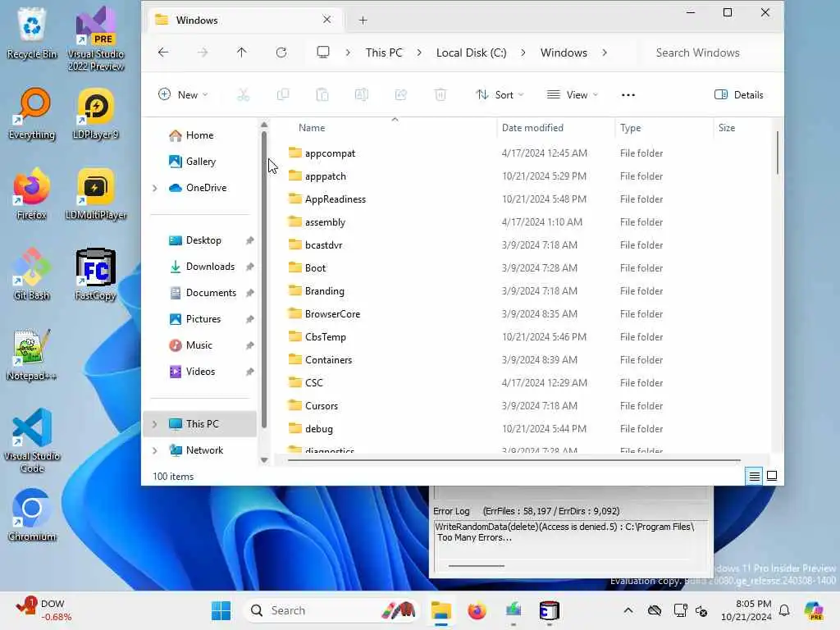Image resolution: width=840 pixels, height=630 pixels.
Task: Click This PC breadcrumb
Action: tap(384, 52)
